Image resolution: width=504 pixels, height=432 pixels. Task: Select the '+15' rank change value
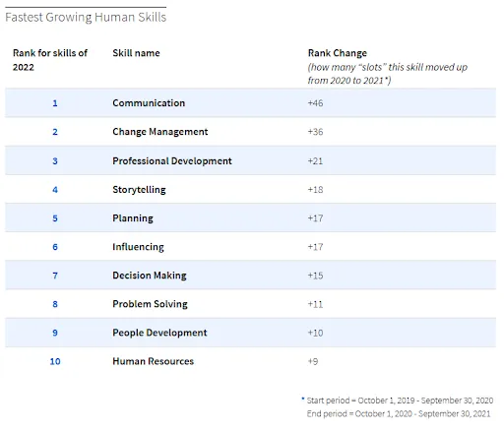click(315, 276)
